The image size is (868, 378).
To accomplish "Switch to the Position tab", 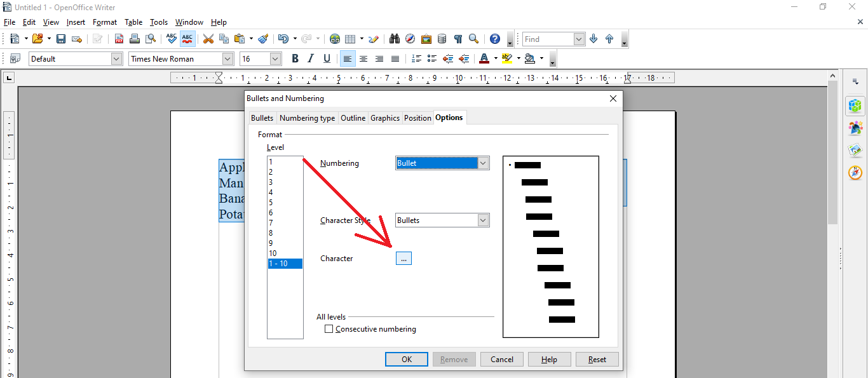I will click(x=417, y=118).
